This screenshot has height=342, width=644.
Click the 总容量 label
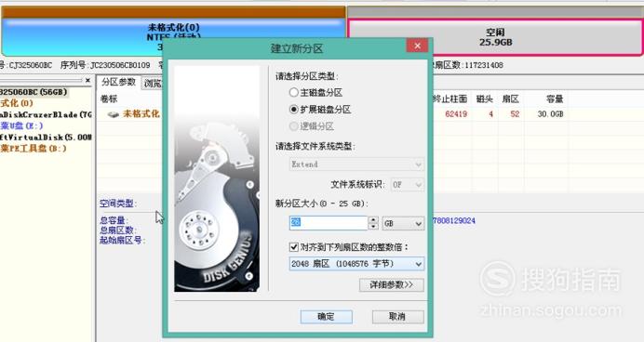tap(114, 220)
